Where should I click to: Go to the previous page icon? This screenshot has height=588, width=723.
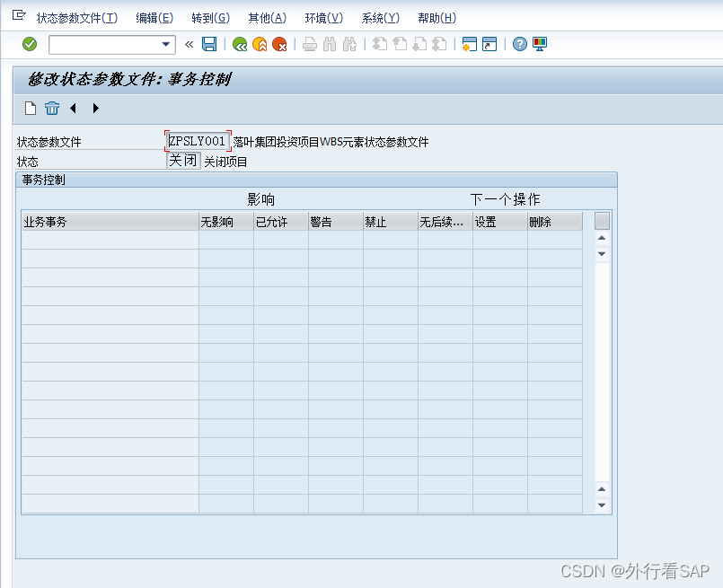pos(400,44)
